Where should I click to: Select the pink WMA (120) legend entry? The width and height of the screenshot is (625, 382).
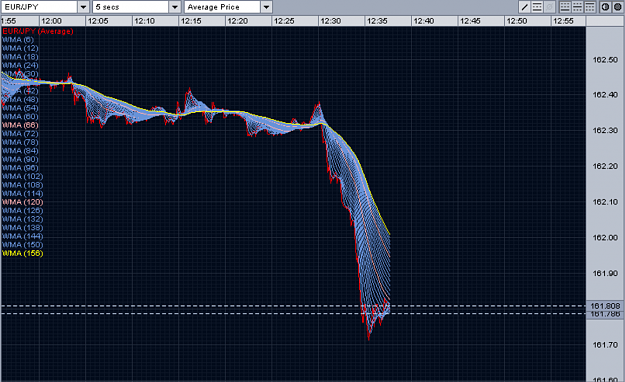(22, 202)
